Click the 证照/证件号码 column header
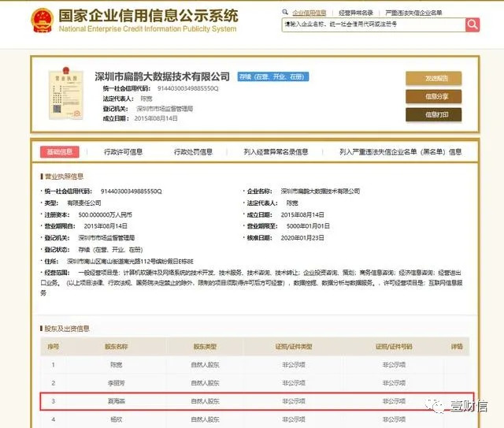Screen dimensions: 504x428 tap(394, 347)
